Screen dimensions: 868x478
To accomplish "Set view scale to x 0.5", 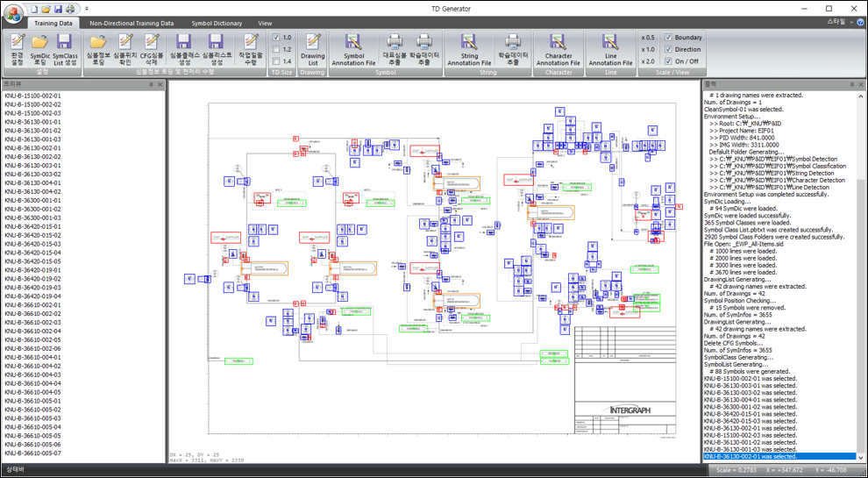I will 648,38.
